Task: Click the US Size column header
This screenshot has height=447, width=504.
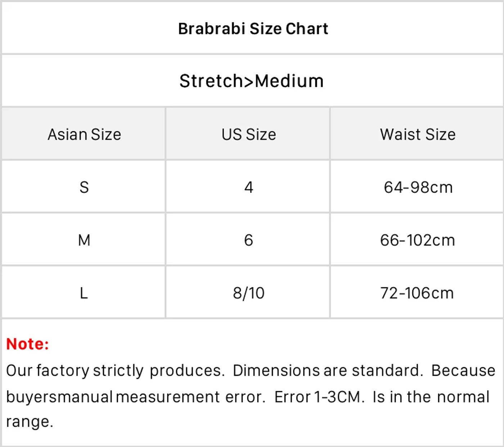Action: pos(249,134)
